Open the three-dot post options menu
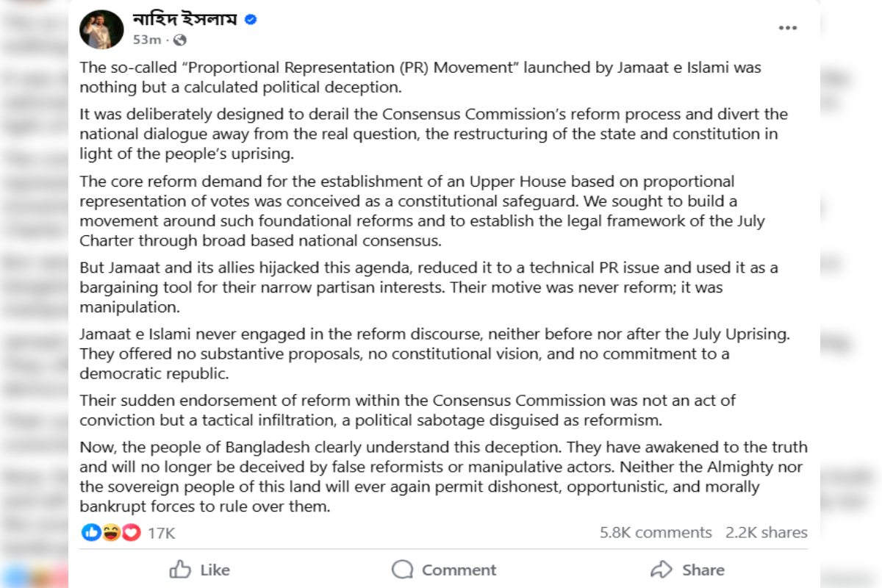 pos(787,28)
